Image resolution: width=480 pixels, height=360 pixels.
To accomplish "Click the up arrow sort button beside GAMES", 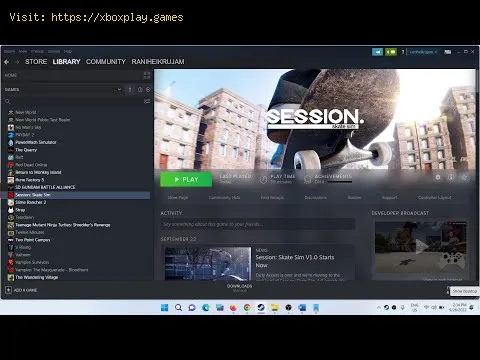I will tap(130, 90).
